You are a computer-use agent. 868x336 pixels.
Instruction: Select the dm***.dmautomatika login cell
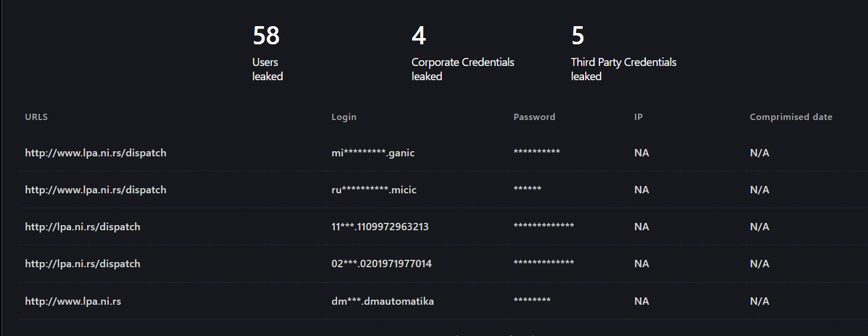pos(382,301)
